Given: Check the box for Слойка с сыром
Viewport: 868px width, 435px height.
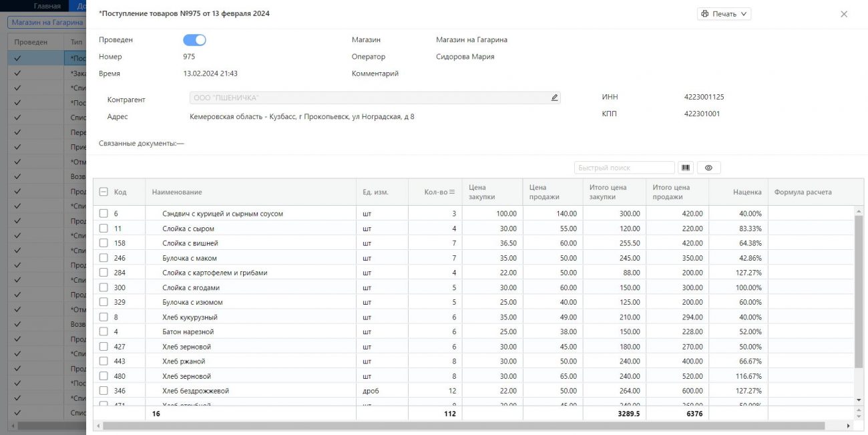Looking at the screenshot, I should tap(103, 229).
